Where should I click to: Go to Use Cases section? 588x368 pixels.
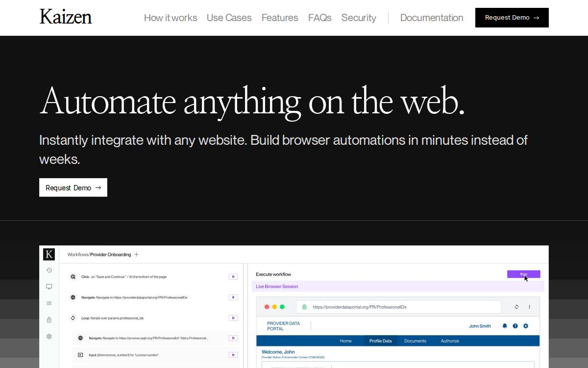229,18
